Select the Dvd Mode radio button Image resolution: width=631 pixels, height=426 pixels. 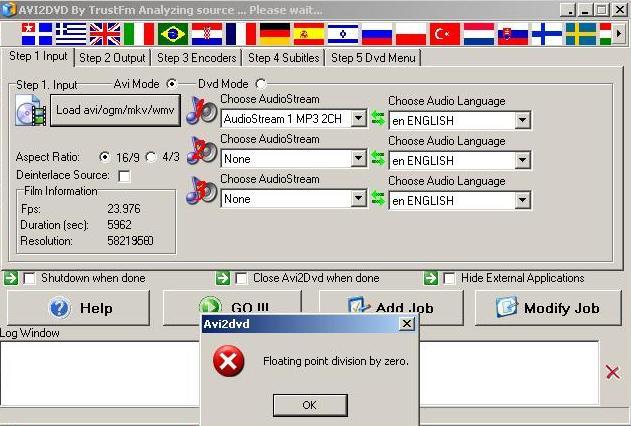point(261,84)
